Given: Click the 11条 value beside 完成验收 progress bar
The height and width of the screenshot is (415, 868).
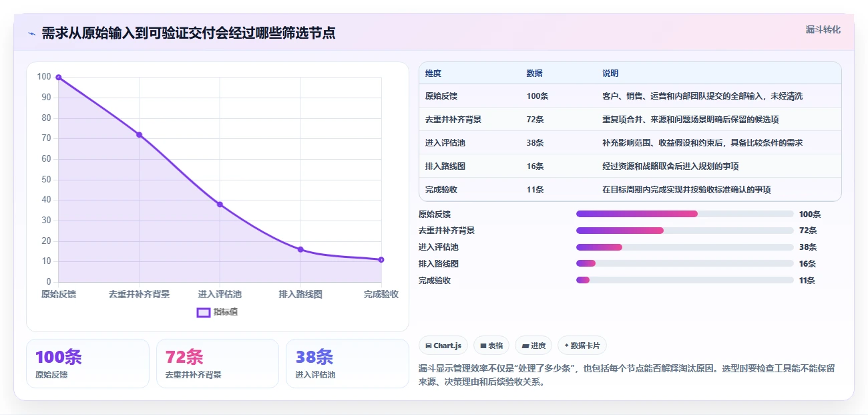Looking at the screenshot, I should (x=807, y=281).
